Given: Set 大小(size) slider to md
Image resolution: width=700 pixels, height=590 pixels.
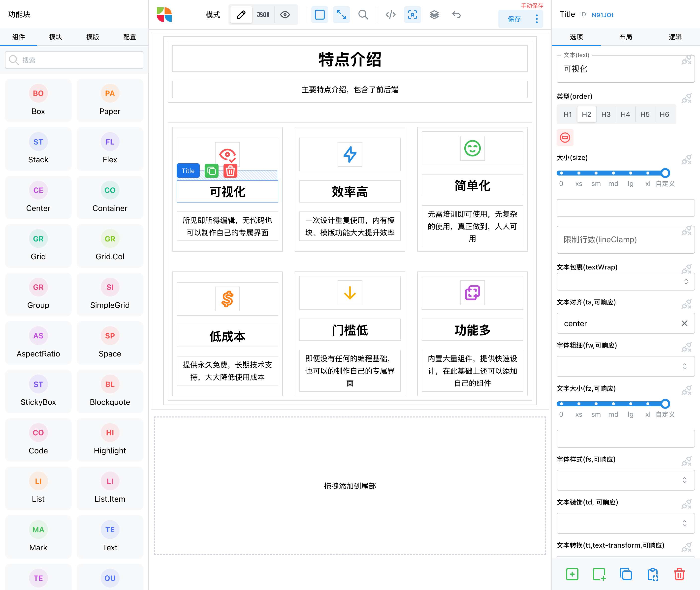Looking at the screenshot, I should point(613,173).
